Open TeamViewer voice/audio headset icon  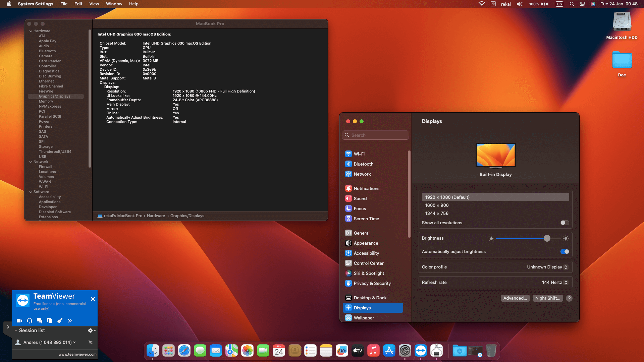[30, 320]
